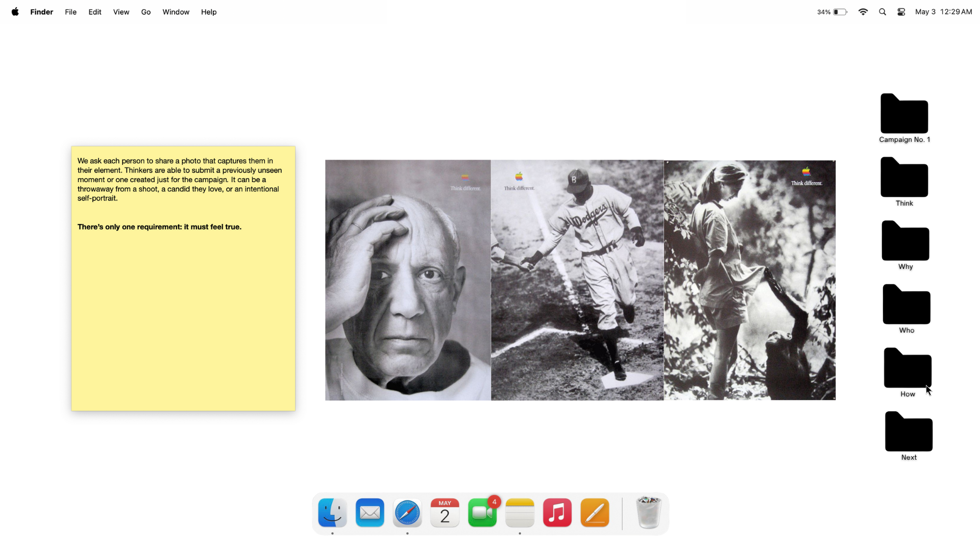Click the sticky note paragraph text
This screenshot has height=551, width=980.
click(x=180, y=180)
